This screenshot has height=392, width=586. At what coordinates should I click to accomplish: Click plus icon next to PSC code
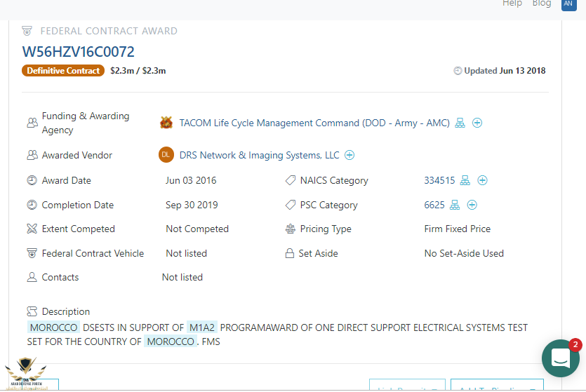tap(472, 205)
